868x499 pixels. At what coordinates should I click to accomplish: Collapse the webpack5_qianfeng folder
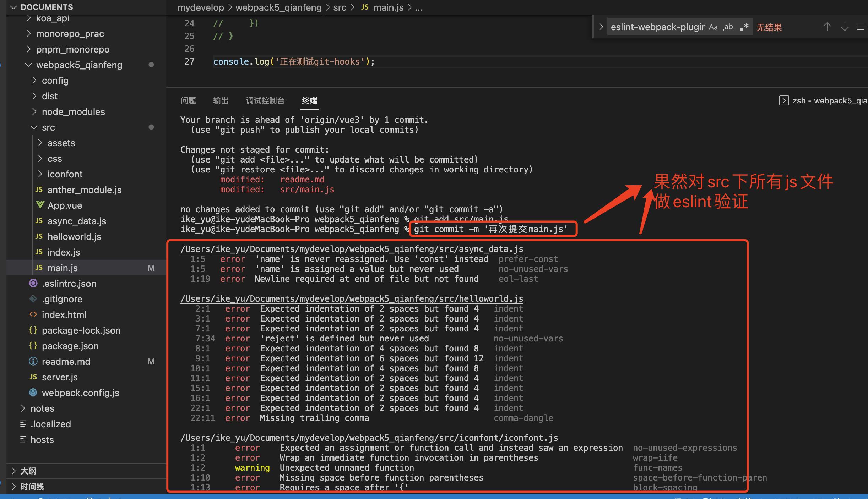click(x=79, y=65)
